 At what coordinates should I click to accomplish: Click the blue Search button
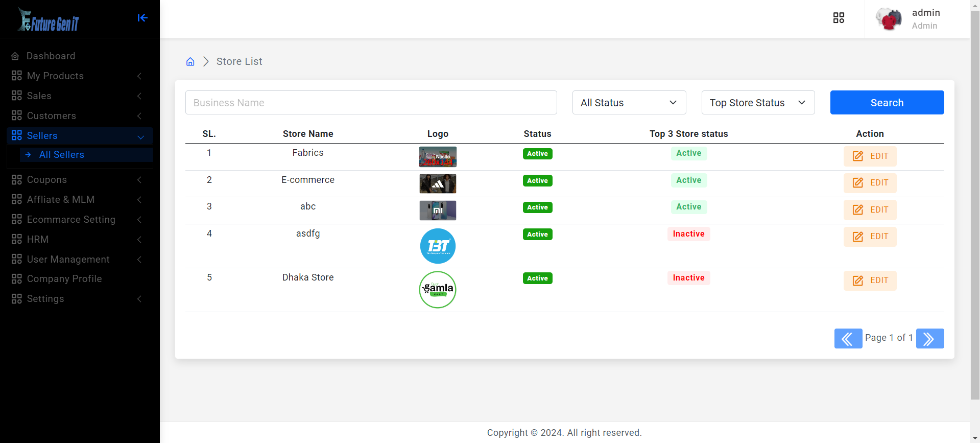(887, 103)
